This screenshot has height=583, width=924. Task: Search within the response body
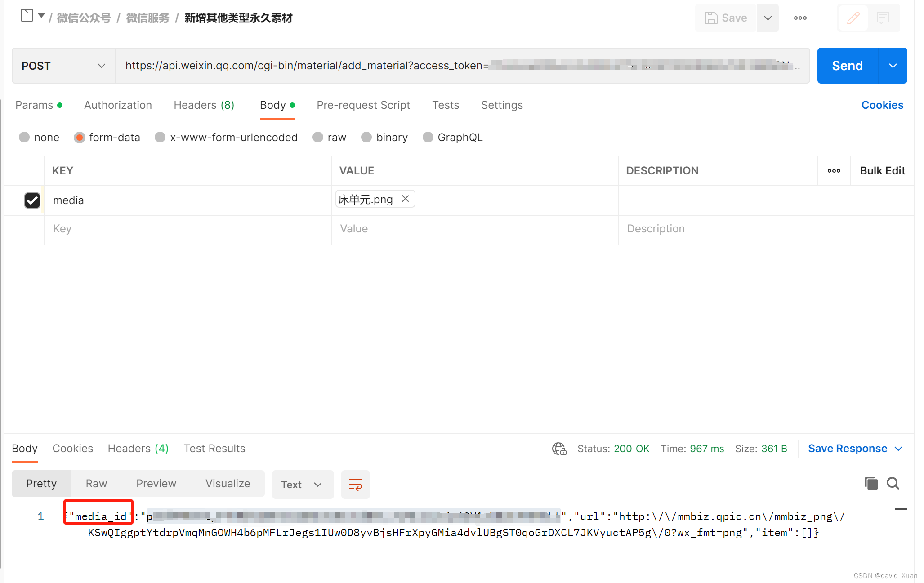[893, 483]
